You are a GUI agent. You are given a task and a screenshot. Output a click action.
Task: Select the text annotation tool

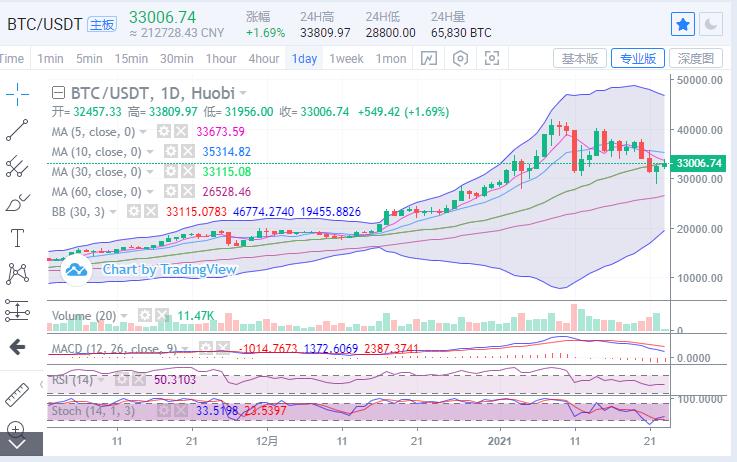pos(17,238)
